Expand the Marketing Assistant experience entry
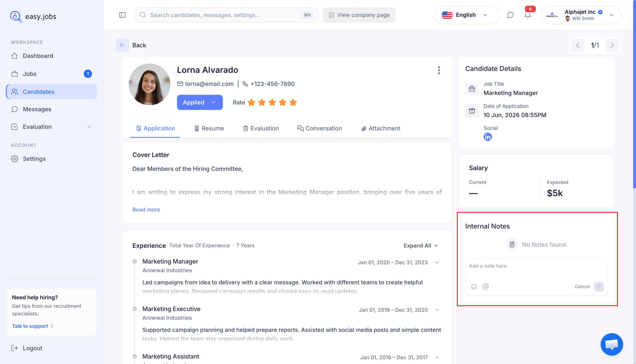The width and height of the screenshot is (636, 364). point(437,358)
